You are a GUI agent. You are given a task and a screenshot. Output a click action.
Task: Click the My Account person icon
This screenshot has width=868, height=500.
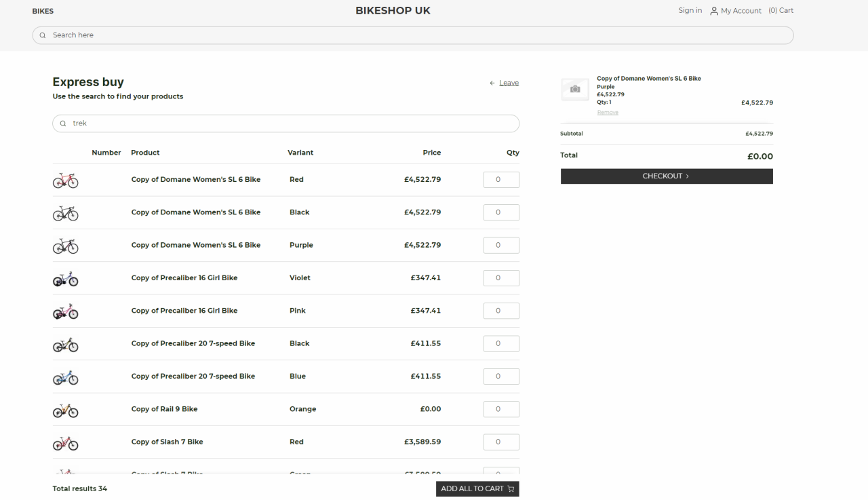[713, 11]
